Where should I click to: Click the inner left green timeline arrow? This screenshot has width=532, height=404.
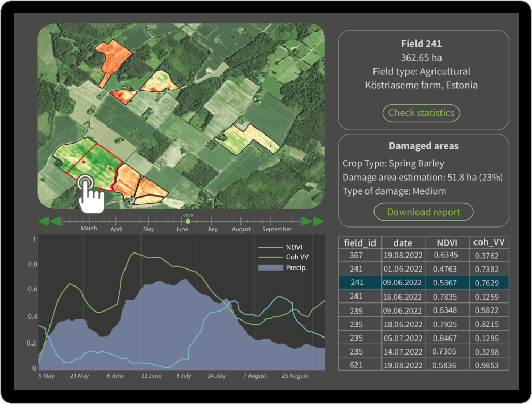coord(56,221)
